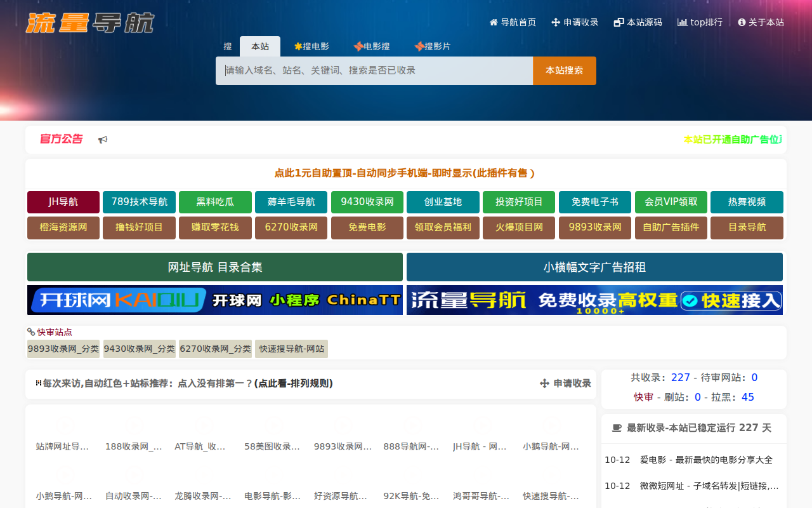
Task: Focus the domain keyword search input field
Action: 374,70
